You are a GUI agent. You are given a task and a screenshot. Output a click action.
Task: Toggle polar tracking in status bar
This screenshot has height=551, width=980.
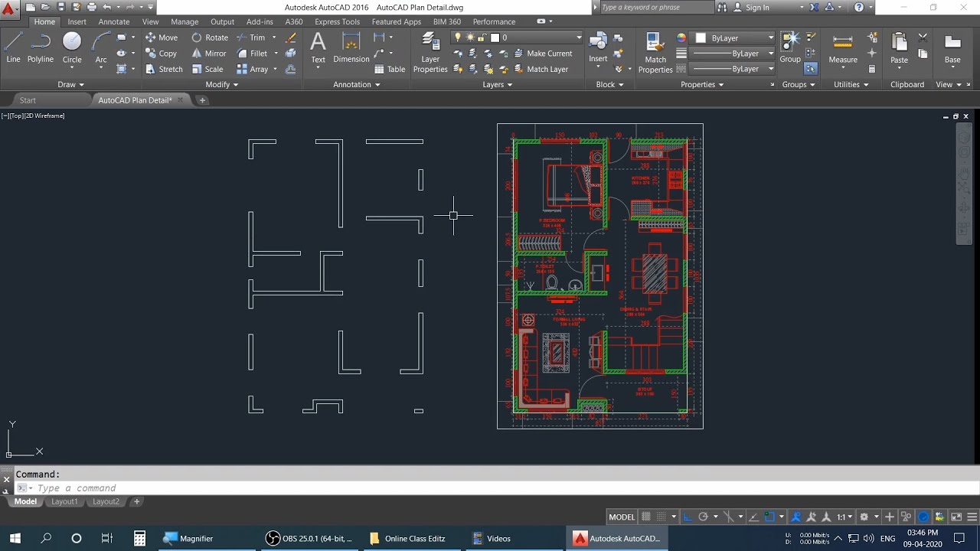pos(703,517)
